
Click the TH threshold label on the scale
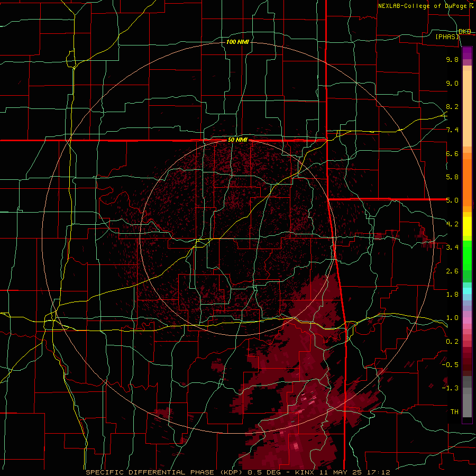(454, 412)
